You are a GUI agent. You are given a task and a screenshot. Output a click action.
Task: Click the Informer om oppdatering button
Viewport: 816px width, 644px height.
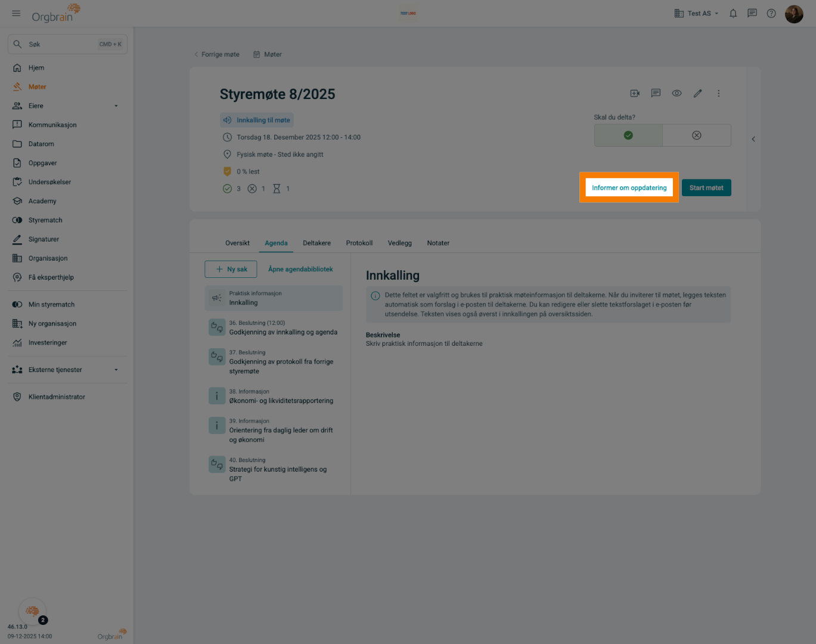[x=629, y=187]
